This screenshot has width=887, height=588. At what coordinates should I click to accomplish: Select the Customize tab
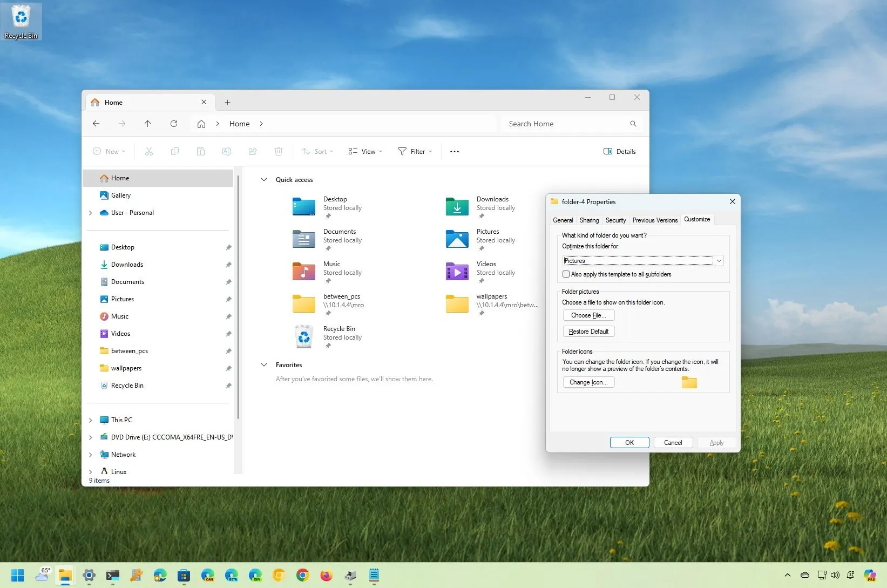coord(697,219)
